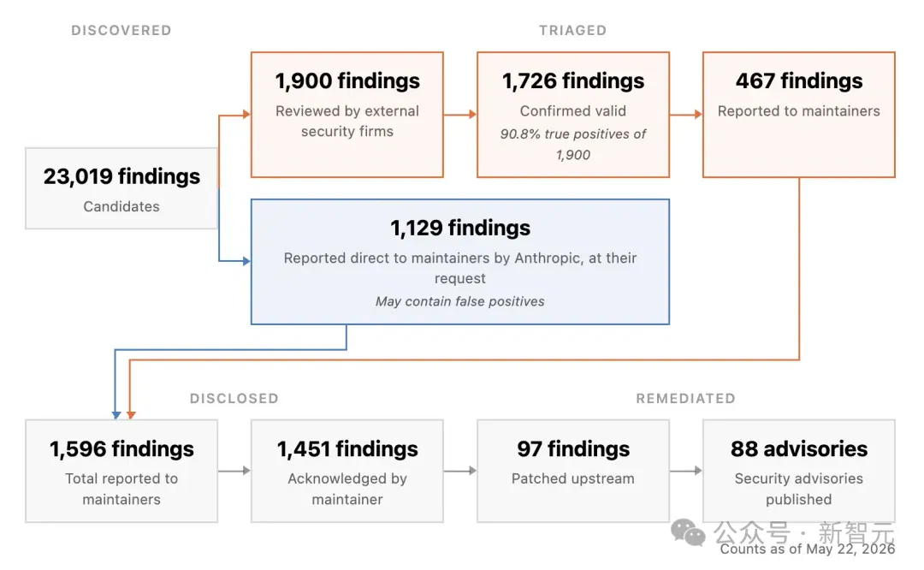Click the 97 findings Patched upstream box
The height and width of the screenshot is (570, 924).
point(572,471)
